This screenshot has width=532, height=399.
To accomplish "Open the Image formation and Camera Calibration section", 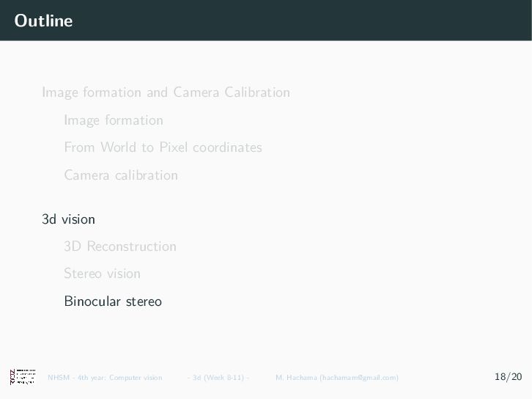I will coord(166,92).
